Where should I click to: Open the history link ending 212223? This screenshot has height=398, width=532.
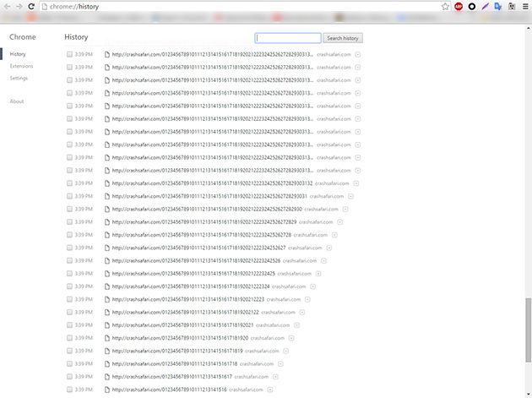(188, 299)
